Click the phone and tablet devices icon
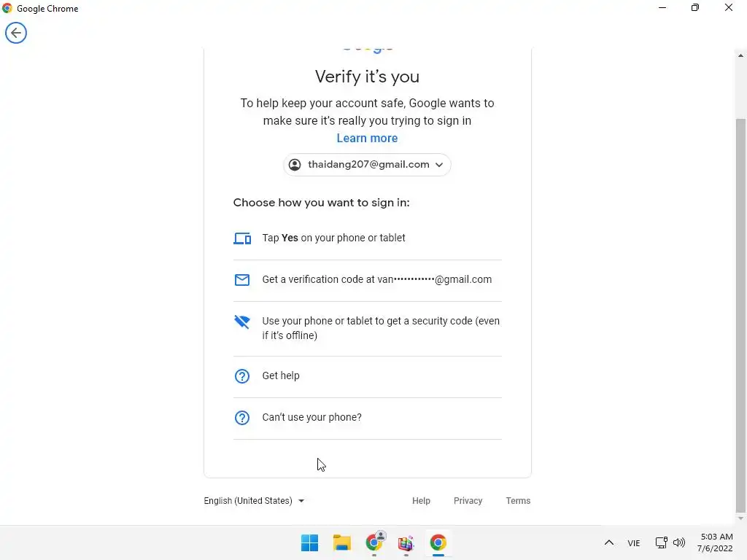The image size is (747, 560). pyautogui.click(x=242, y=238)
